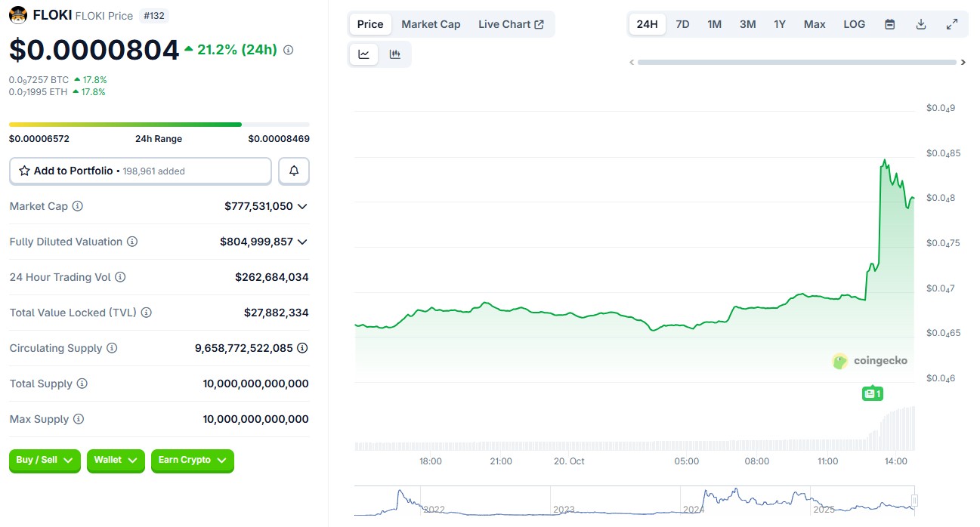Select the 1Y time range
980x527 pixels.
(x=780, y=24)
